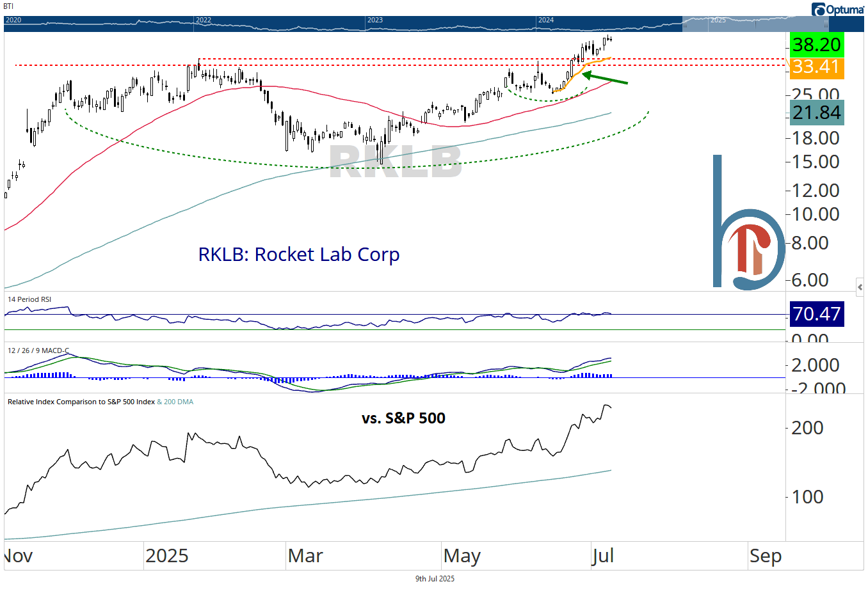Click the '& 200 DMA' label text
Screen dimensions: 868x591
175,402
